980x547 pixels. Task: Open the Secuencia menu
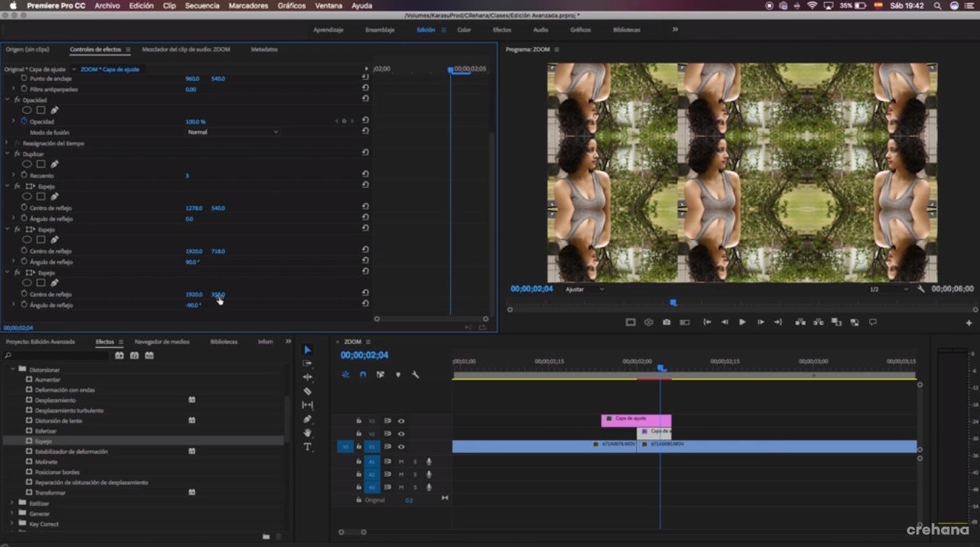coord(202,6)
